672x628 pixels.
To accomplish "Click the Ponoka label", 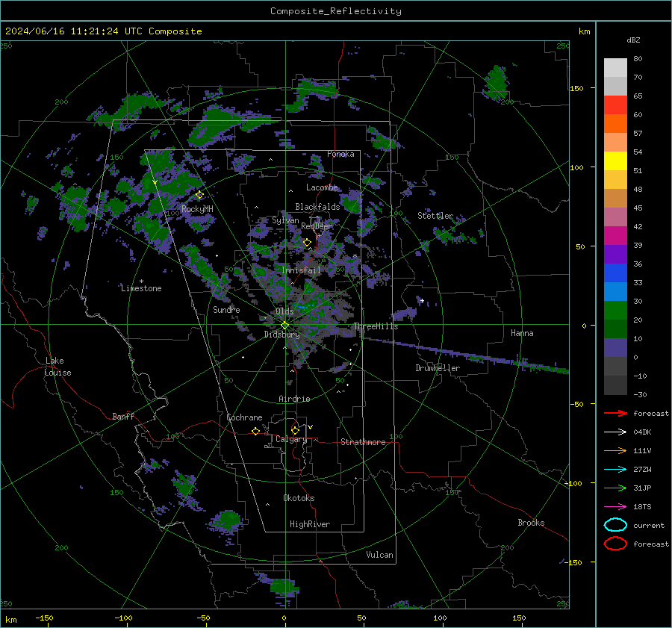I will 340,154.
